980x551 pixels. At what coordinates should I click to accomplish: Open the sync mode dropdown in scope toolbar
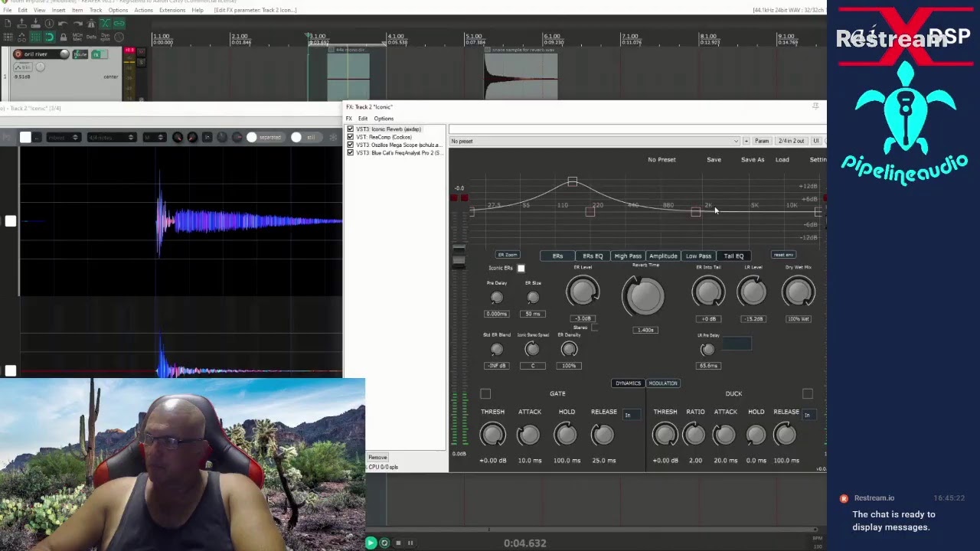[64, 137]
